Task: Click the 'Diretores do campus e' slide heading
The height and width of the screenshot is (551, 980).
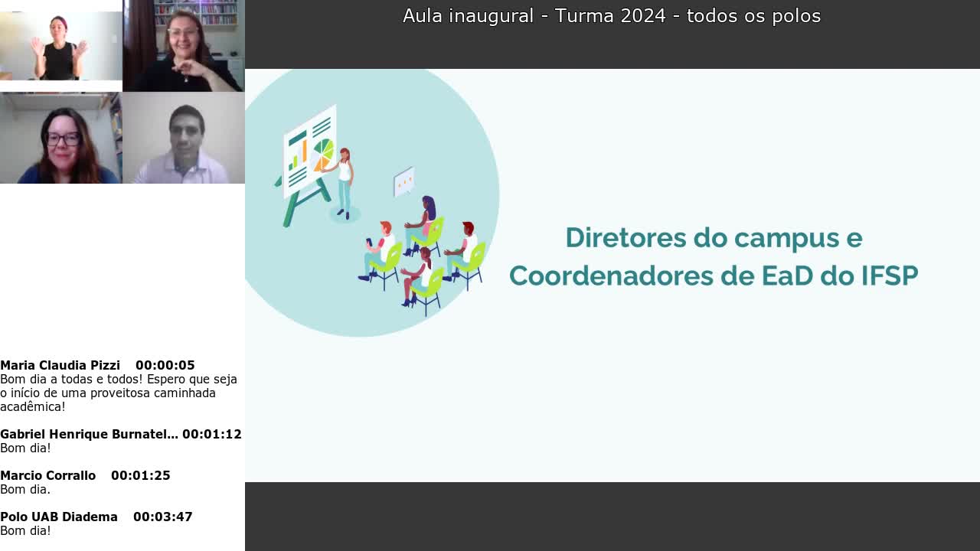Action: tap(714, 238)
